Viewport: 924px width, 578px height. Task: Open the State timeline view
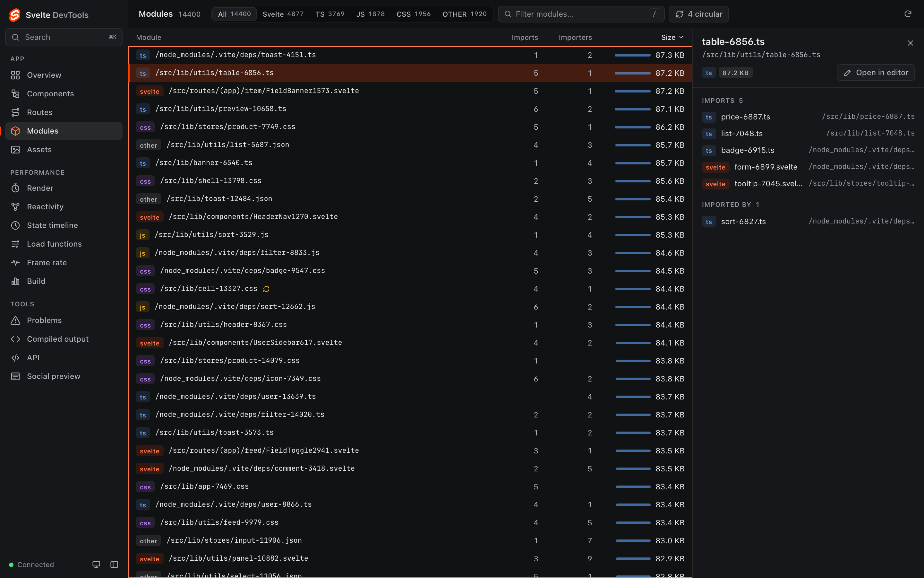coord(64,225)
